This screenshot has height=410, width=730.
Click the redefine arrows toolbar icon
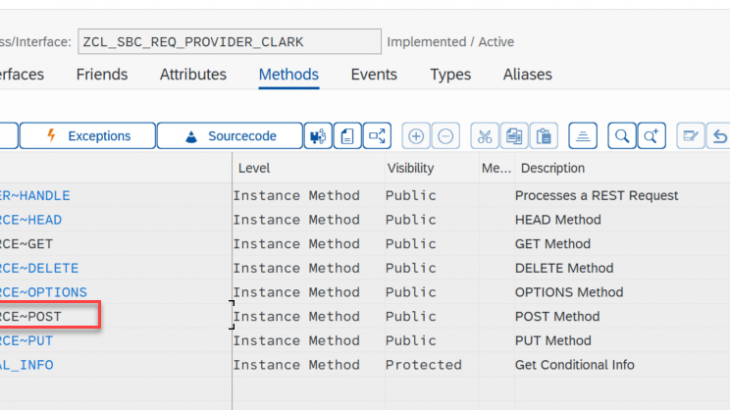click(377, 136)
